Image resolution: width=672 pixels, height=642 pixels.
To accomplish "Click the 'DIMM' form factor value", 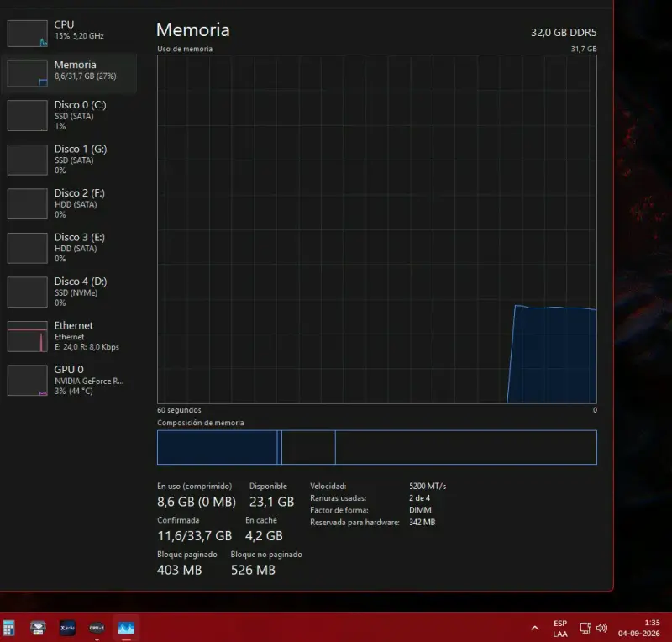I will click(420, 510).
